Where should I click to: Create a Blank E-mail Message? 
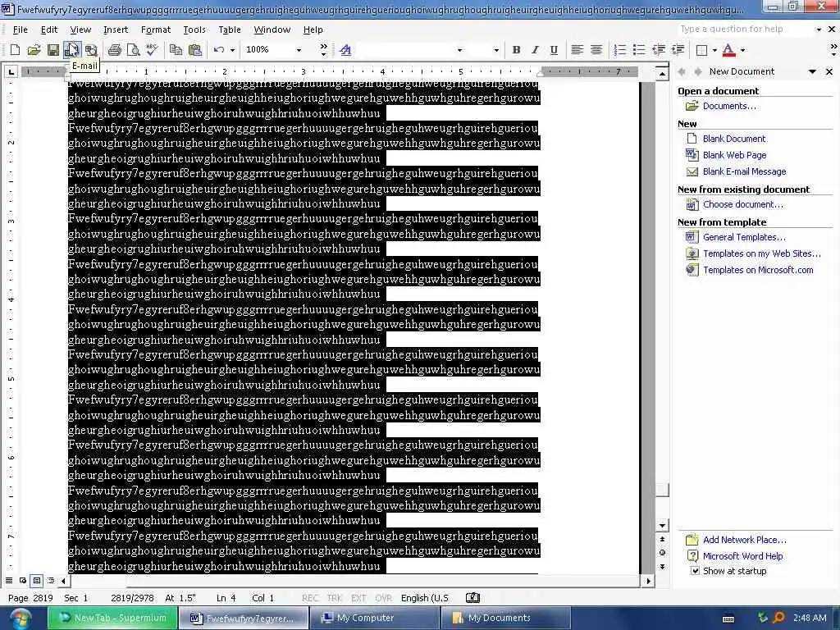[744, 171]
